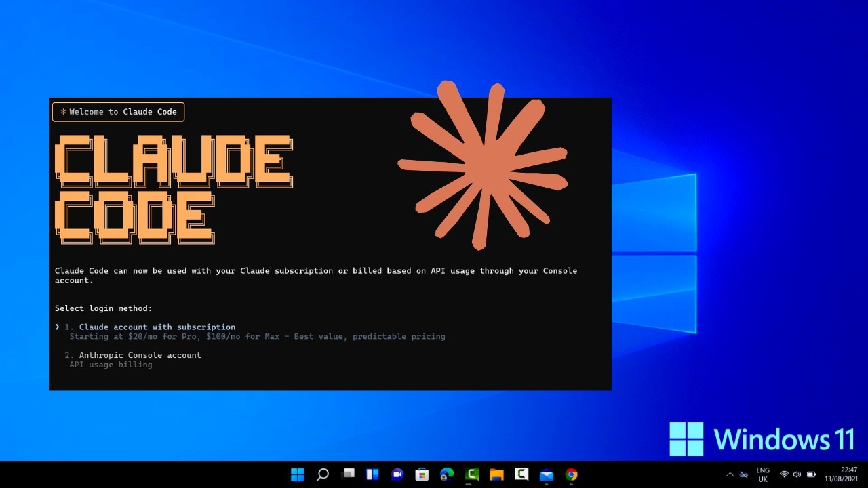Open the Wi-Fi network tray icon
868x488 pixels.
pos(784,474)
